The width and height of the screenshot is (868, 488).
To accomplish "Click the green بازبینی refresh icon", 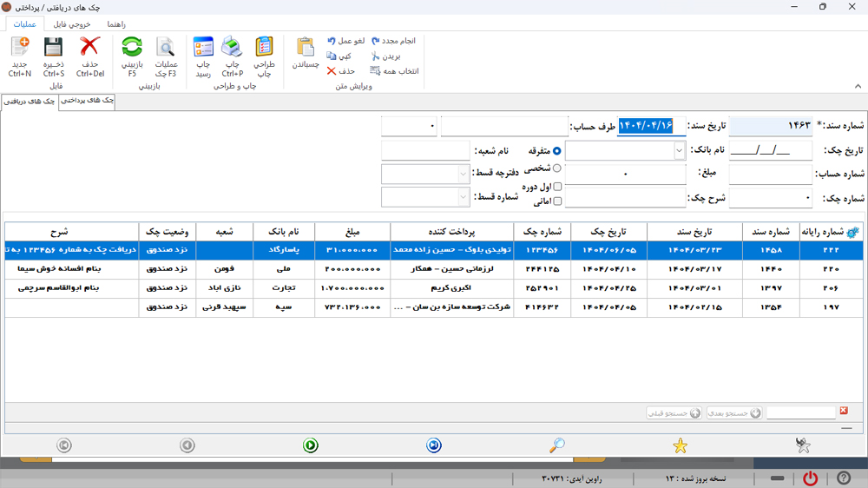I will [x=132, y=48].
